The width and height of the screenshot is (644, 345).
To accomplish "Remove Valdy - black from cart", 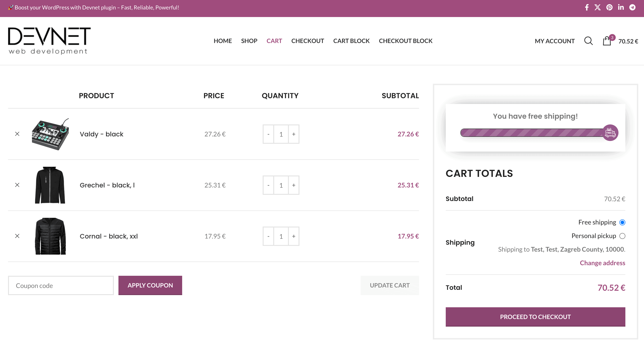I will [17, 134].
